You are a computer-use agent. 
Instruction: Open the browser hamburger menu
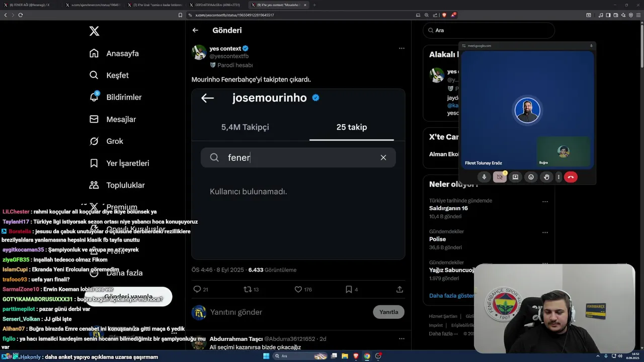[x=639, y=15]
